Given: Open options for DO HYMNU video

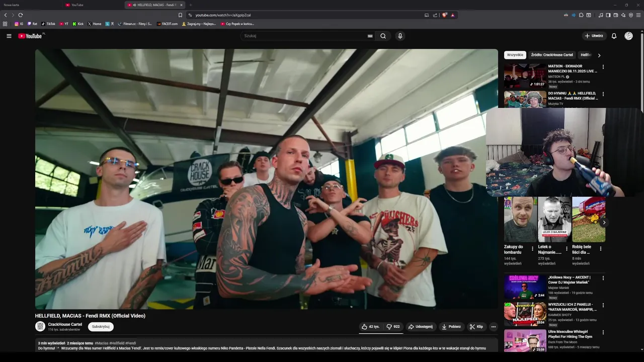Looking at the screenshot, I should [603, 94].
